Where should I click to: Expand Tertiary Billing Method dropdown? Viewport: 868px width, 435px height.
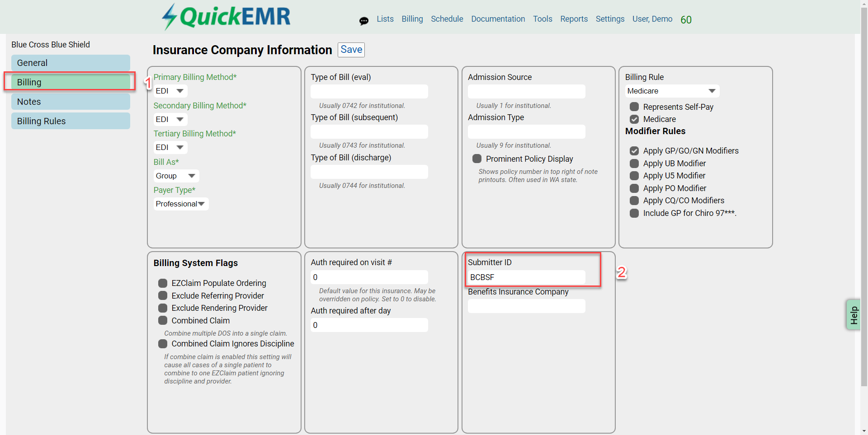170,147
